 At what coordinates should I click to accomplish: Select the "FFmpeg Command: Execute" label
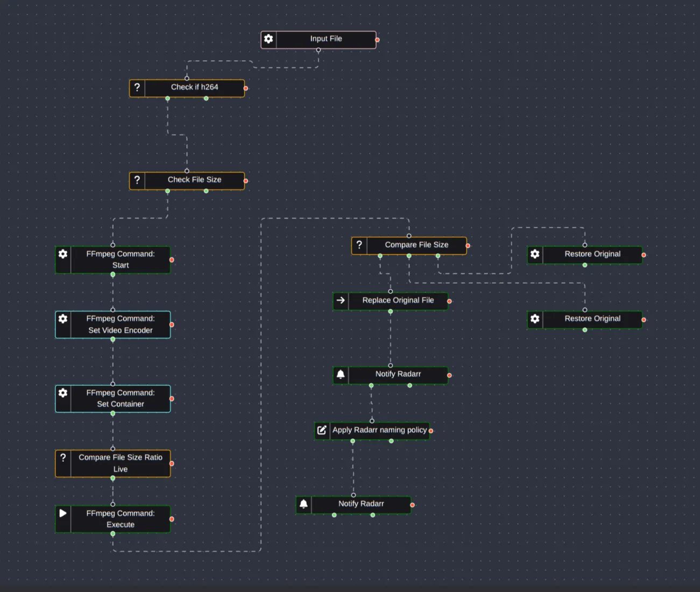click(x=121, y=519)
